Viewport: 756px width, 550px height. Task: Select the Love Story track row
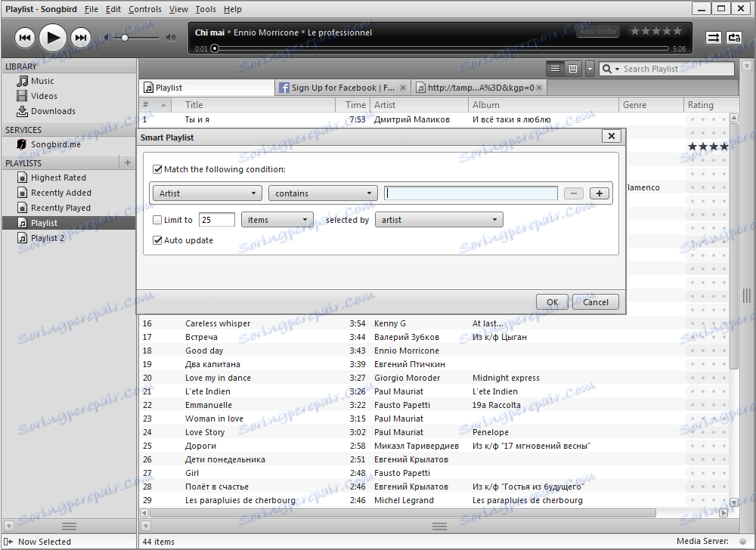point(434,432)
